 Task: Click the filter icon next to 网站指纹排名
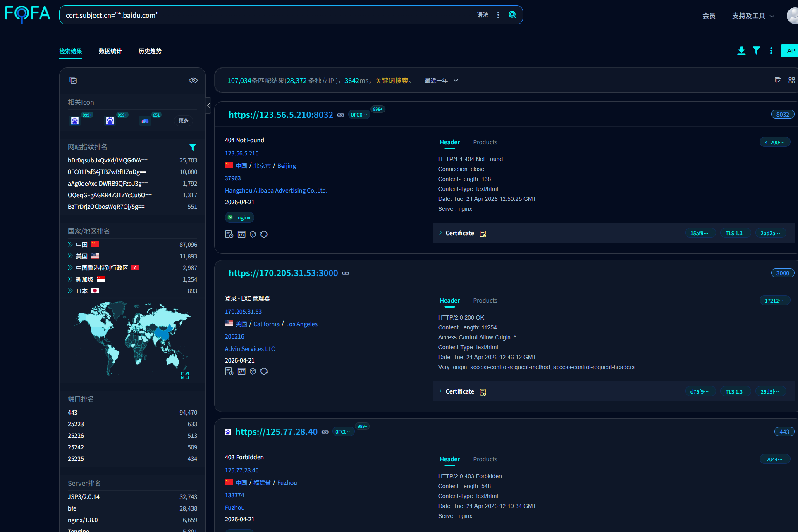coord(192,147)
